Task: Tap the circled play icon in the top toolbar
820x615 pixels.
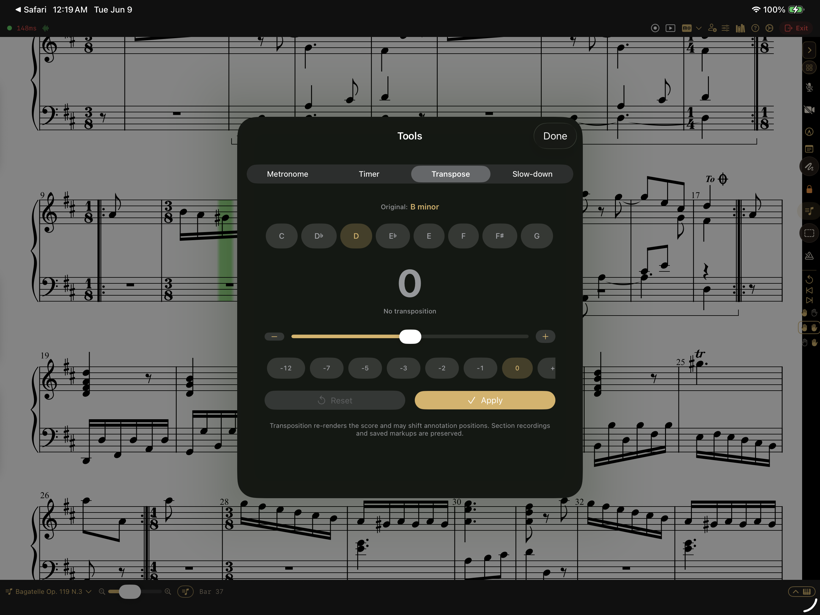Action: 769,28
